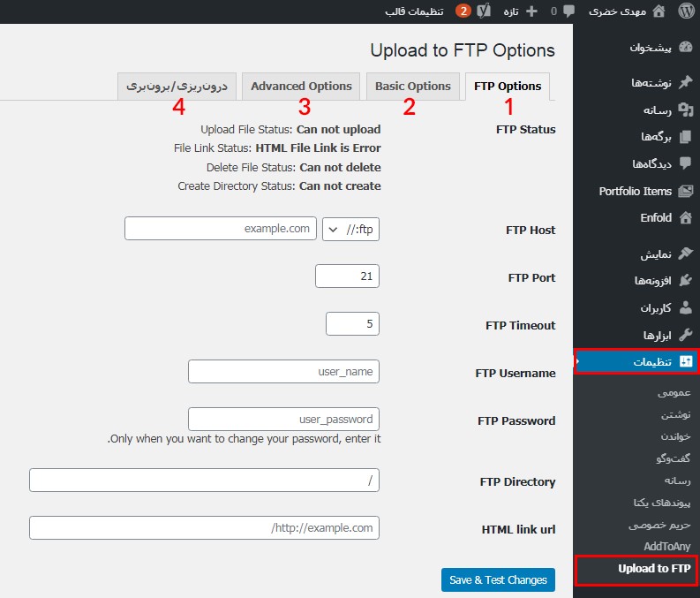Open تنظیمات قالب in the admin bar
Image resolution: width=700 pixels, height=598 pixels.
click(414, 11)
